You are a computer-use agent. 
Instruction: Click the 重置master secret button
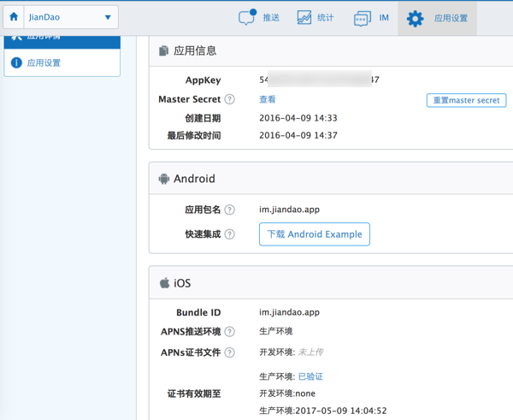466,100
